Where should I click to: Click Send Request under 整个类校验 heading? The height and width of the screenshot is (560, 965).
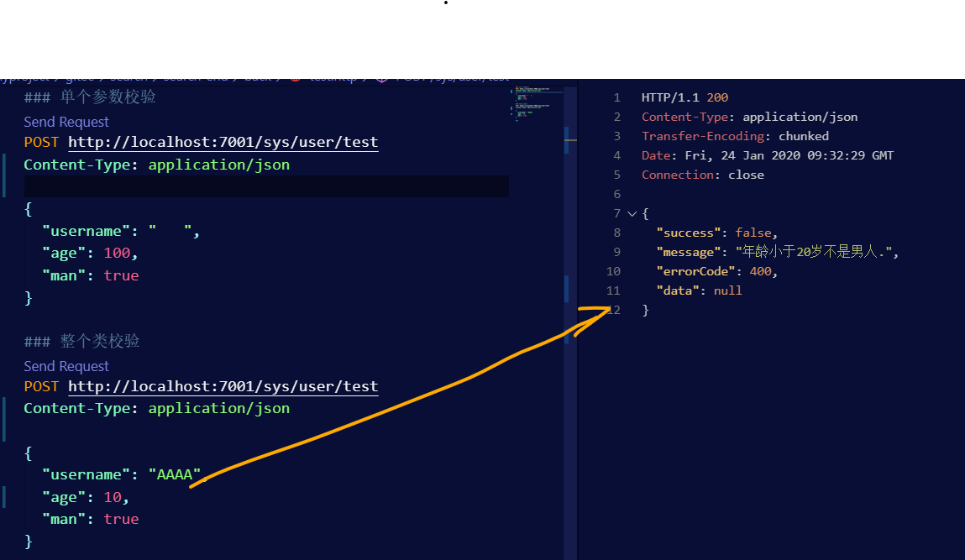(66, 366)
